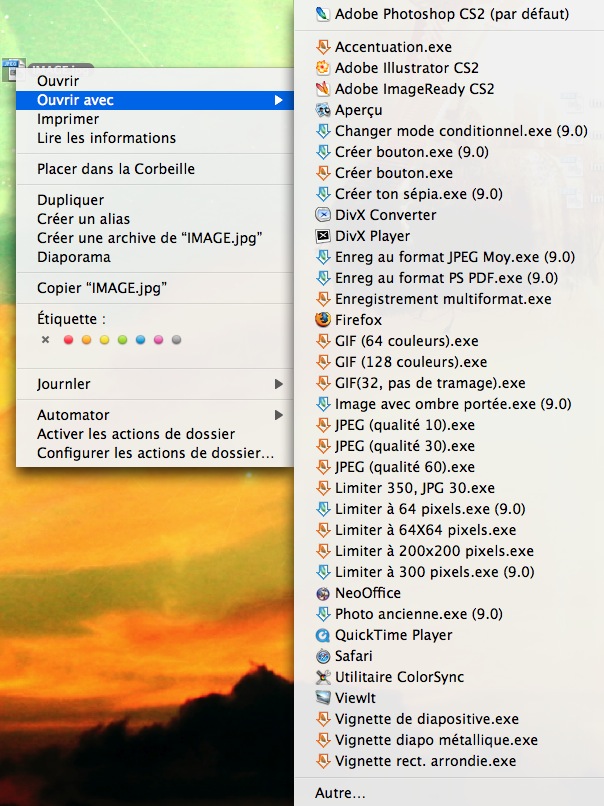
Task: Click the Utilitaire ColorSync icon
Action: [x=322, y=677]
